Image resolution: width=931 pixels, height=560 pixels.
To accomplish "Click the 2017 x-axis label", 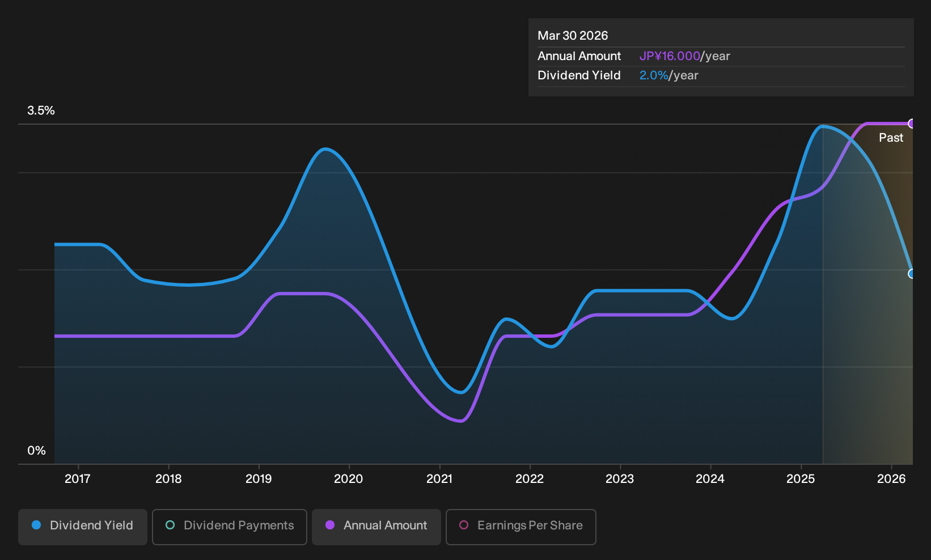I will point(78,479).
